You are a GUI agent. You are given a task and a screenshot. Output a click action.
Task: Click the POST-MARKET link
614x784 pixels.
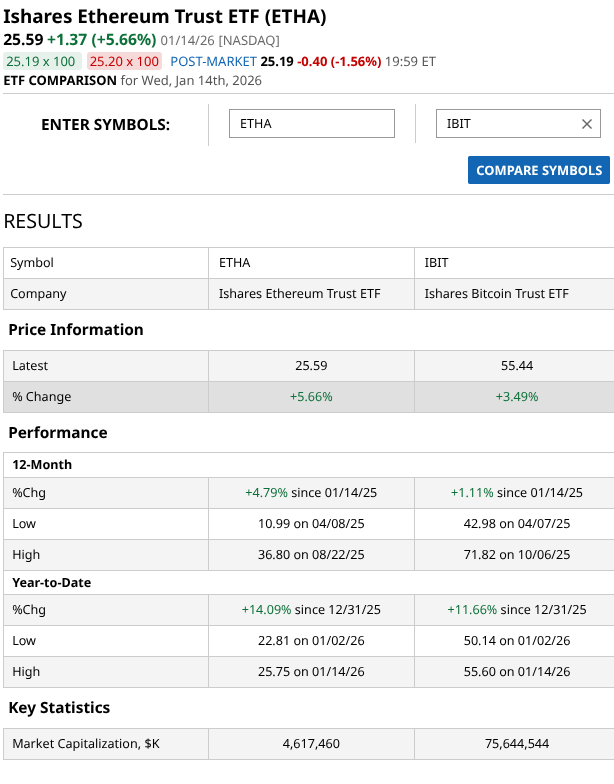pyautogui.click(x=213, y=61)
